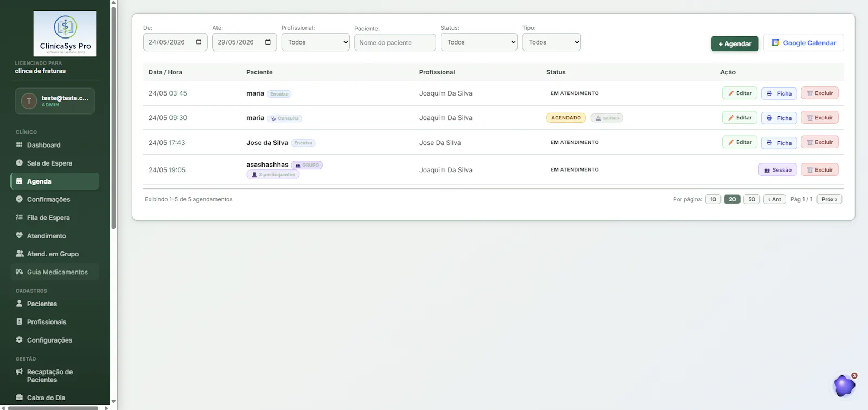868x410 pixels.
Task: Click the Confirmações check icon
Action: pyautogui.click(x=20, y=199)
